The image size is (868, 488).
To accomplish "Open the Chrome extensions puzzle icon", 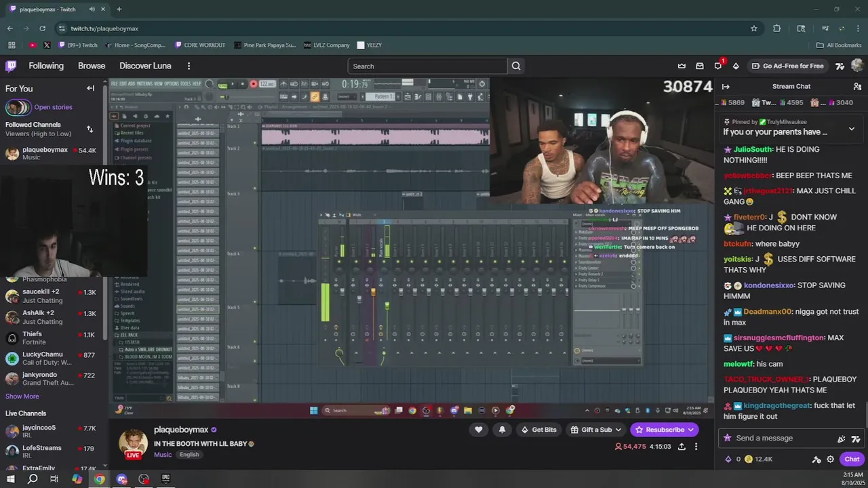I will tap(776, 28).
